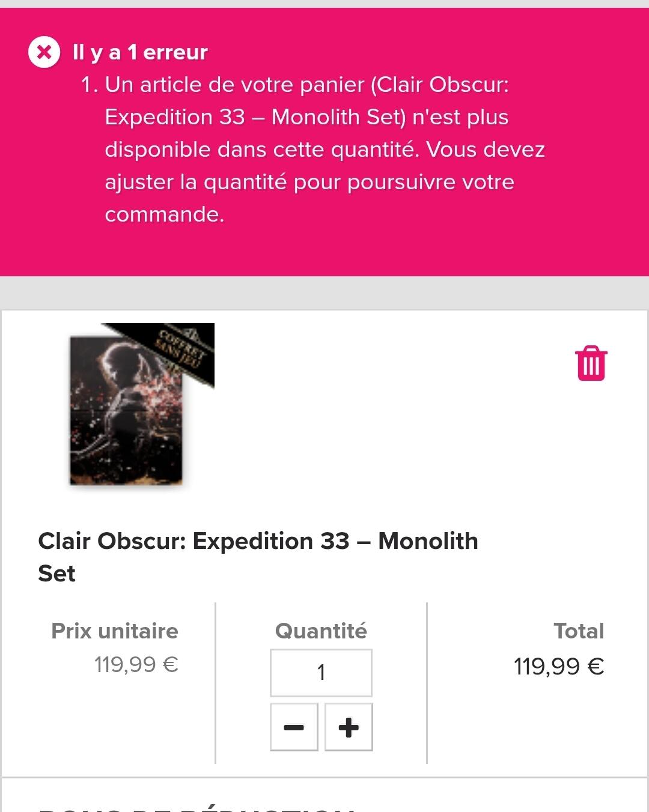Click the partially visible 'Bons de réduction' heading
Image resolution: width=649 pixels, height=812 pixels.
coord(197,808)
